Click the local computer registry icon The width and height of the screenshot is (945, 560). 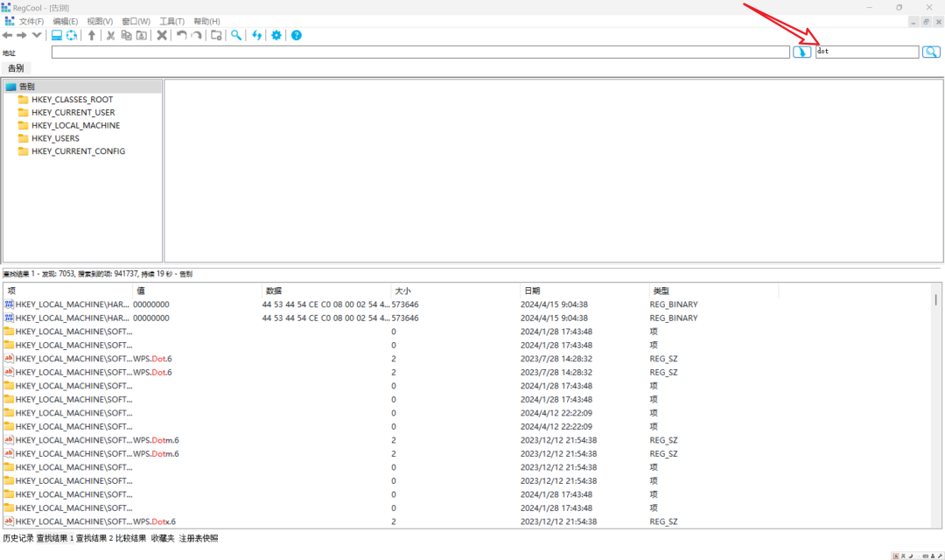coord(57,36)
